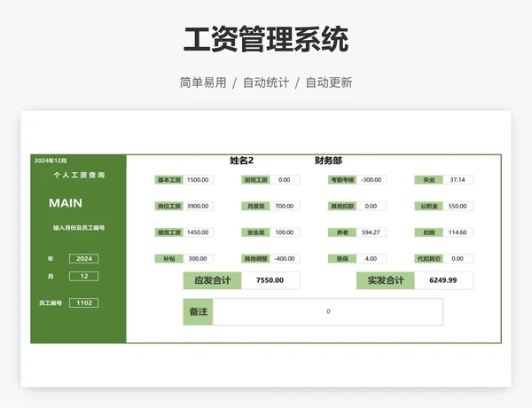Click the 37.14 unemployment value
The width and height of the screenshot is (532, 408).
[x=458, y=179]
